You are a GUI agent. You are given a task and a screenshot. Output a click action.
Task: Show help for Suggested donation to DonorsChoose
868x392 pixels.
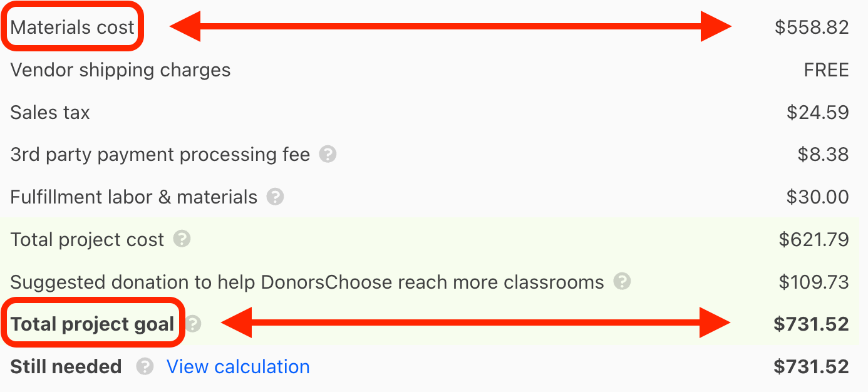click(x=622, y=281)
